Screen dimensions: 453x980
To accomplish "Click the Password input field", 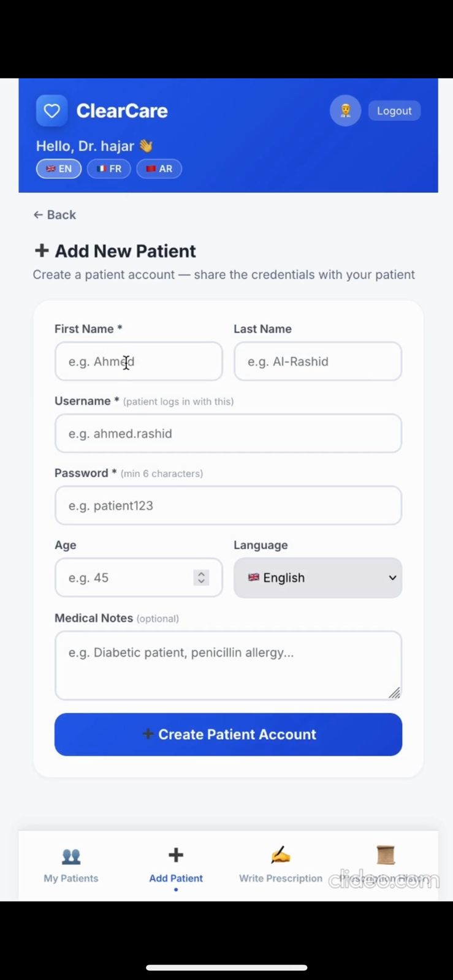I will tap(228, 505).
